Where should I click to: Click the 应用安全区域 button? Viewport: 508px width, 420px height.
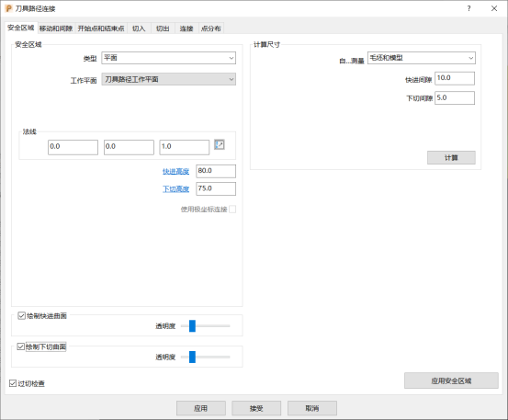(451, 380)
